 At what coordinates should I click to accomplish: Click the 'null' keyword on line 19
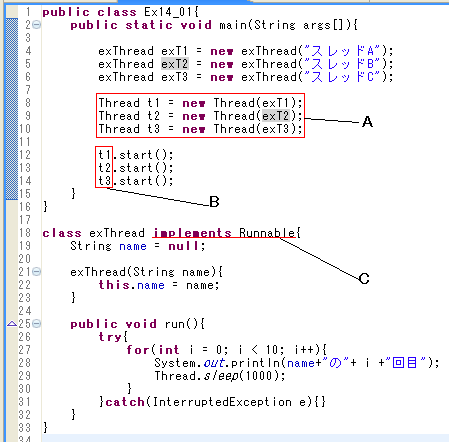(183, 246)
